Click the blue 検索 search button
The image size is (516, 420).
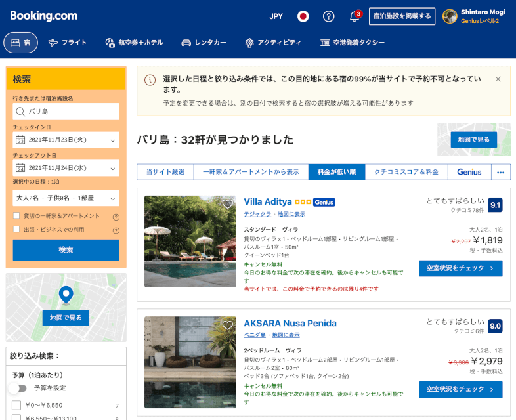(66, 250)
